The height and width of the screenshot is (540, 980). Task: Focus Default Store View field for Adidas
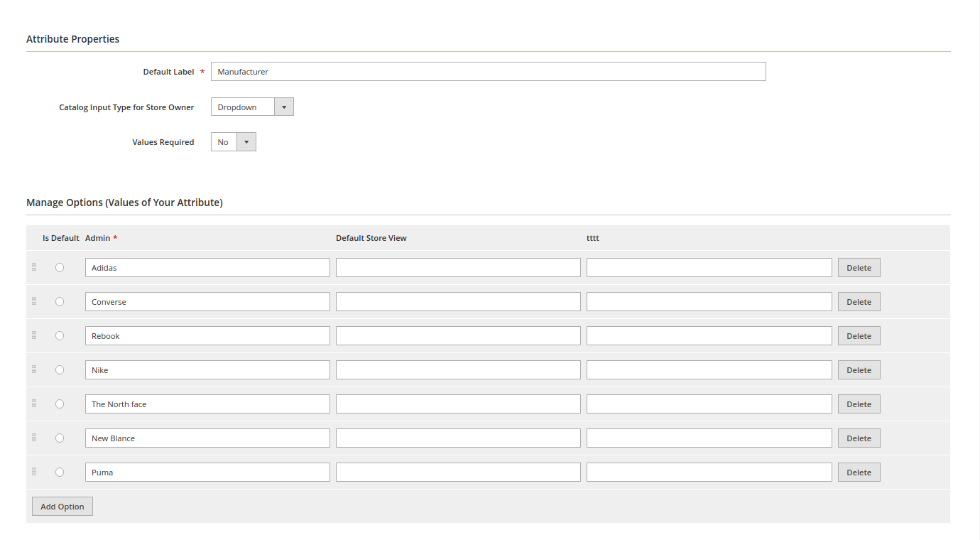click(458, 268)
